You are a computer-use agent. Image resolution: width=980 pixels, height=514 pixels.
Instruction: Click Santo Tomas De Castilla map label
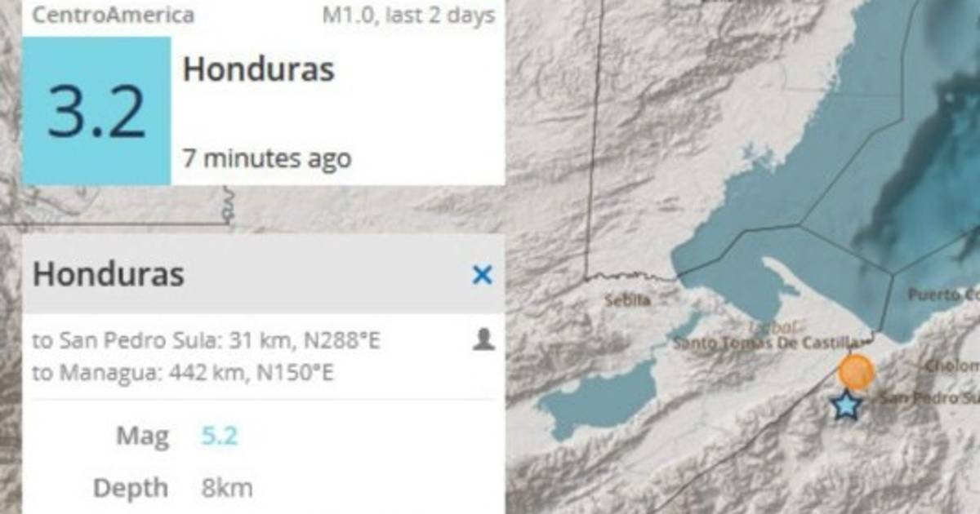click(x=767, y=343)
